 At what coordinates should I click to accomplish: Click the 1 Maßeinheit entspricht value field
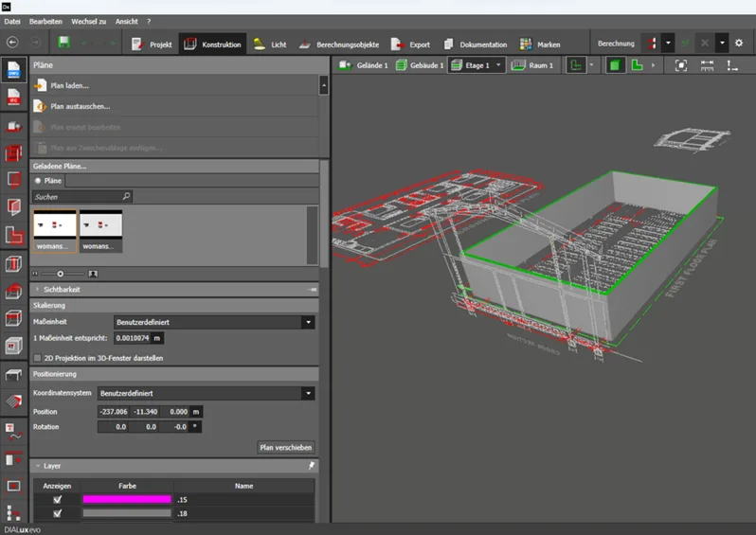[x=133, y=338]
